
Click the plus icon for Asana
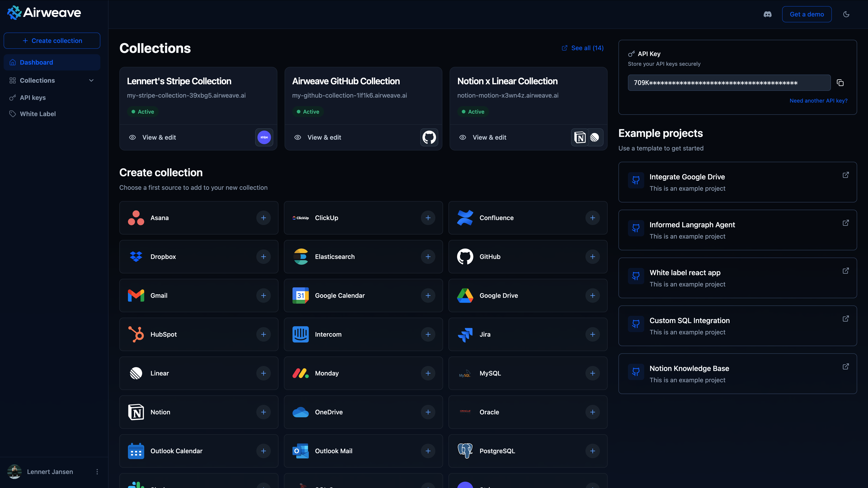(264, 218)
